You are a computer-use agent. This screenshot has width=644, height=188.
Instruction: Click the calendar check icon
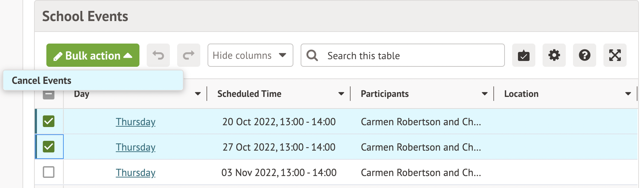(x=523, y=56)
